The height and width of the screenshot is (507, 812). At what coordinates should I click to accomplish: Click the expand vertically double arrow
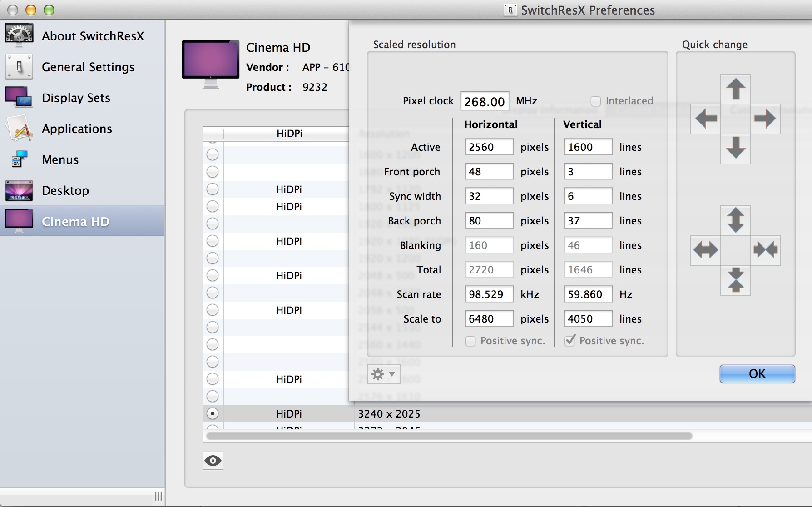(736, 220)
